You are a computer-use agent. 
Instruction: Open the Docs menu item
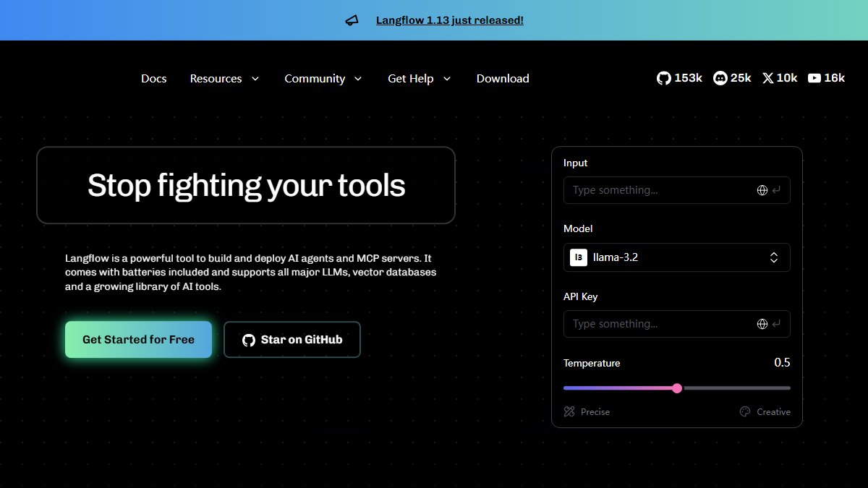(x=154, y=78)
